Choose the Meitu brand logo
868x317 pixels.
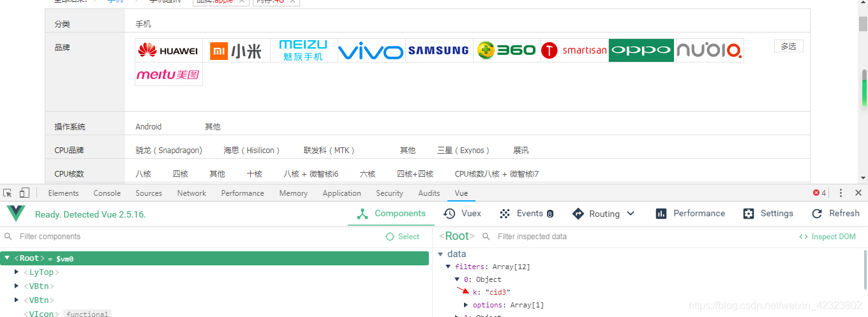coord(168,74)
